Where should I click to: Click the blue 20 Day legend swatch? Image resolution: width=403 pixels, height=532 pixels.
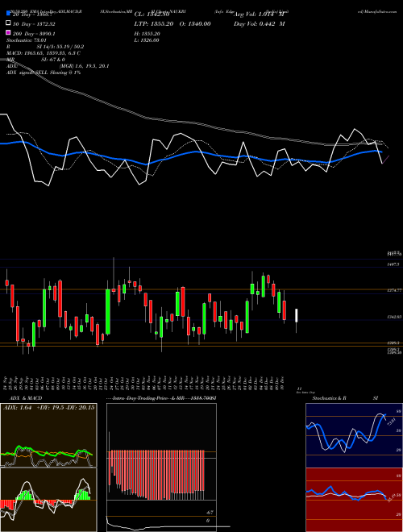8,13
